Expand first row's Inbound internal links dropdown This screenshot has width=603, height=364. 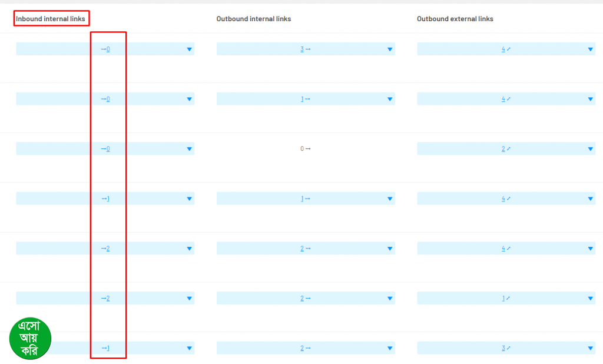pyautogui.click(x=189, y=49)
